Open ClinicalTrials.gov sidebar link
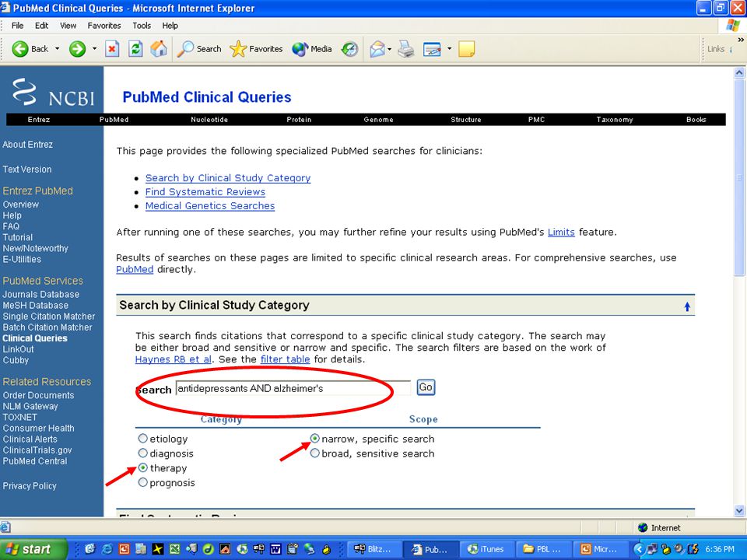 tap(37, 450)
